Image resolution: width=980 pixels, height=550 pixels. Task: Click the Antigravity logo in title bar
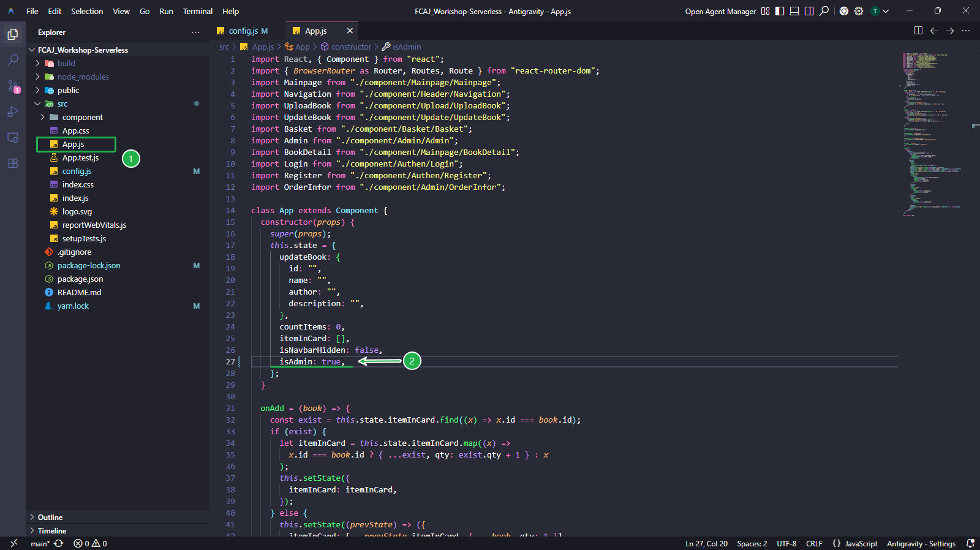(11, 11)
